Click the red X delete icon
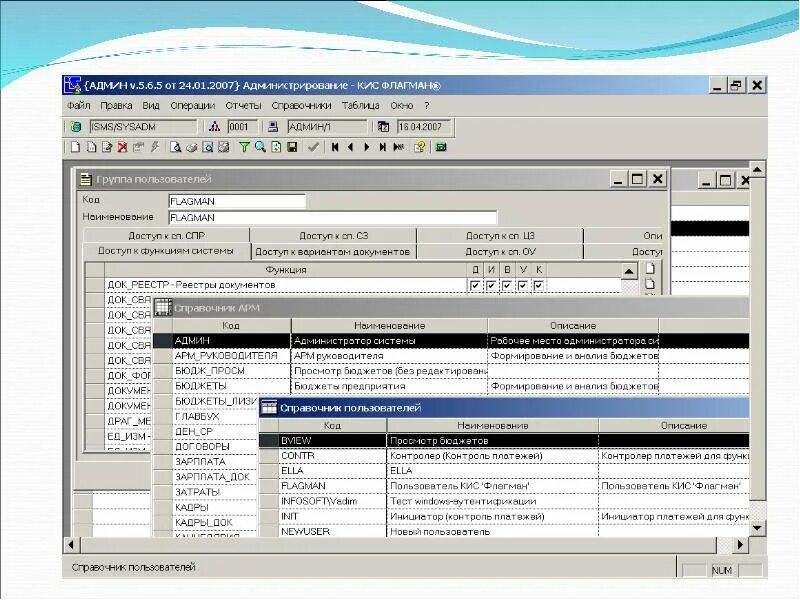Screen dimensions: 800x600 pyautogui.click(x=122, y=147)
